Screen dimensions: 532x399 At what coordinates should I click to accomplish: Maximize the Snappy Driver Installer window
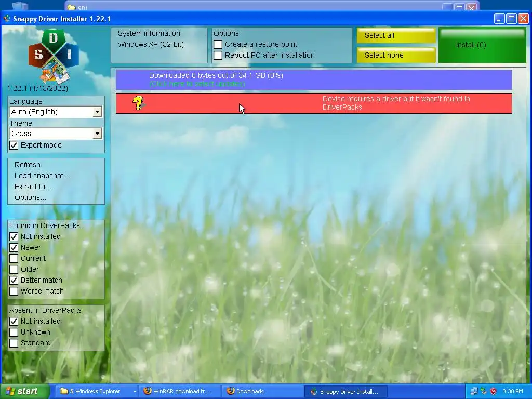pyautogui.click(x=511, y=19)
